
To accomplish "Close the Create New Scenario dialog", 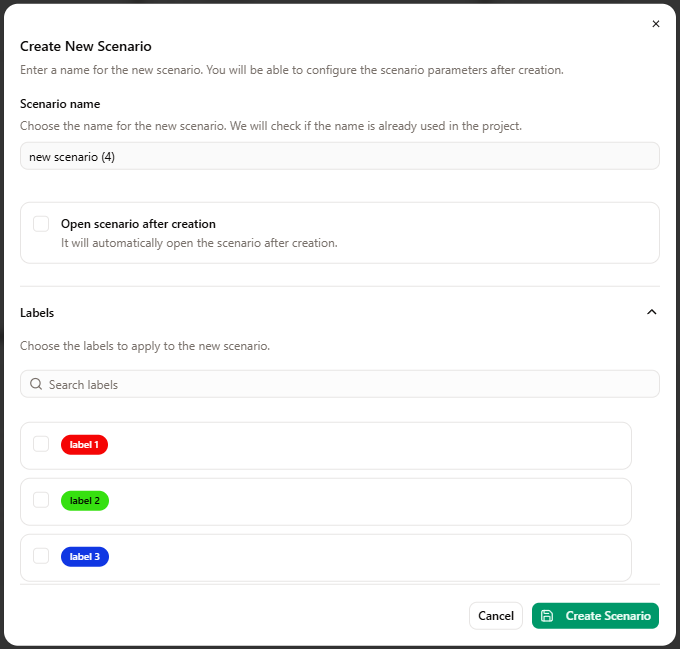I will click(x=656, y=24).
